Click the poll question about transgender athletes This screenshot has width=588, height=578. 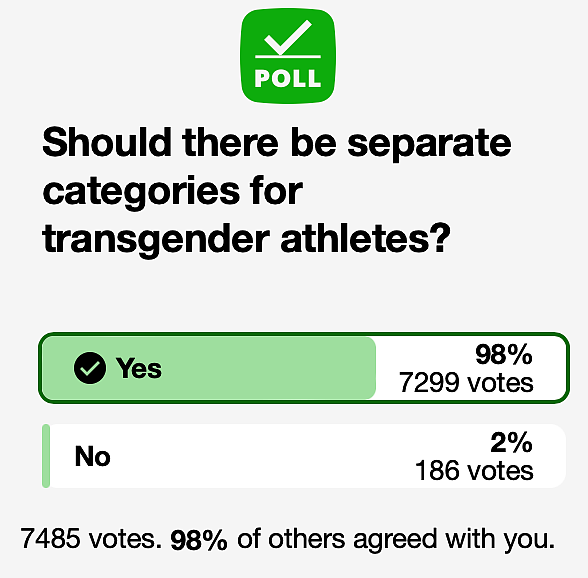pyautogui.click(x=277, y=191)
